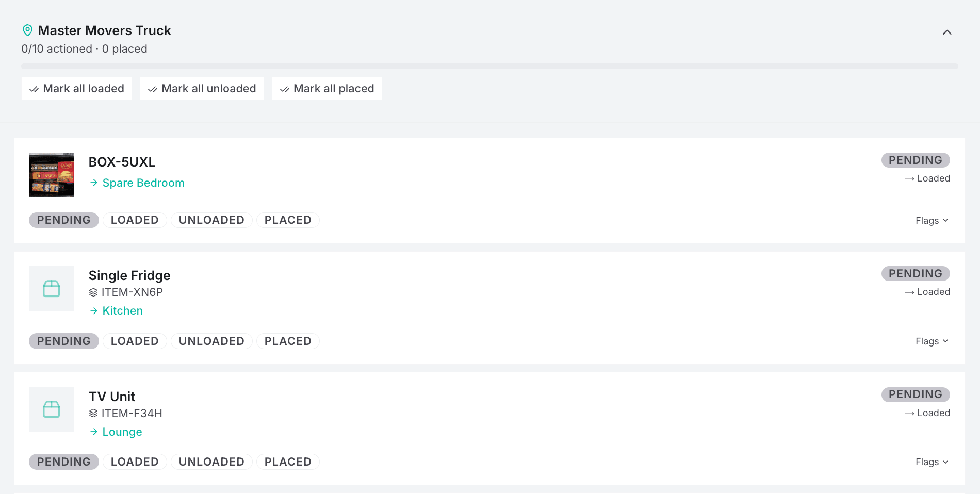This screenshot has width=980, height=494.
Task: Open the Flags dropdown for Single Fridge
Action: tap(932, 341)
